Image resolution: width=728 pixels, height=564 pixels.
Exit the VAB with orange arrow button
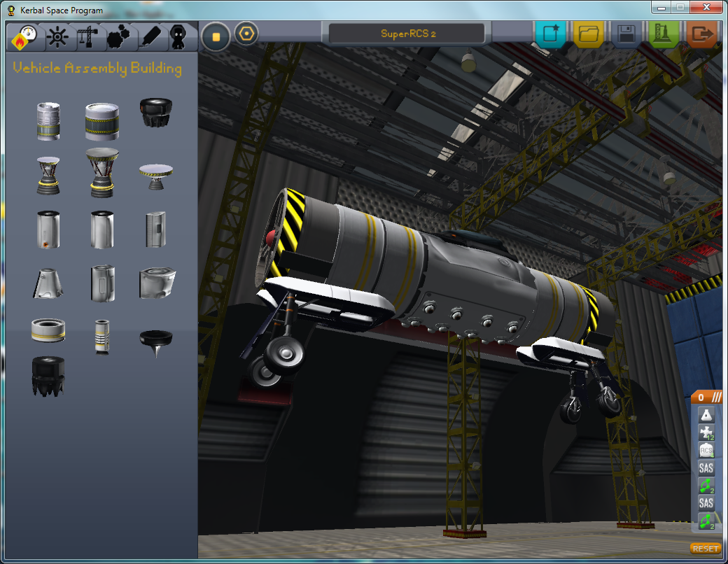point(701,34)
